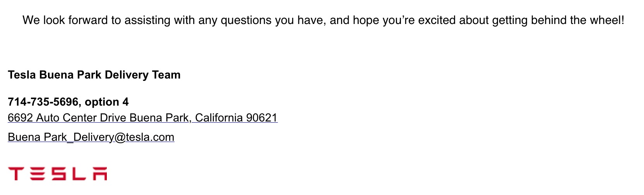Screen dimensions: 644x195
Task: Click the word 'California' in the address
Action: (219, 118)
